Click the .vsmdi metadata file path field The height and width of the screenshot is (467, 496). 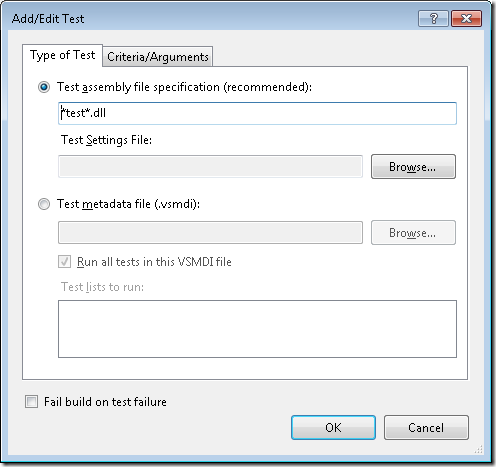pos(210,232)
